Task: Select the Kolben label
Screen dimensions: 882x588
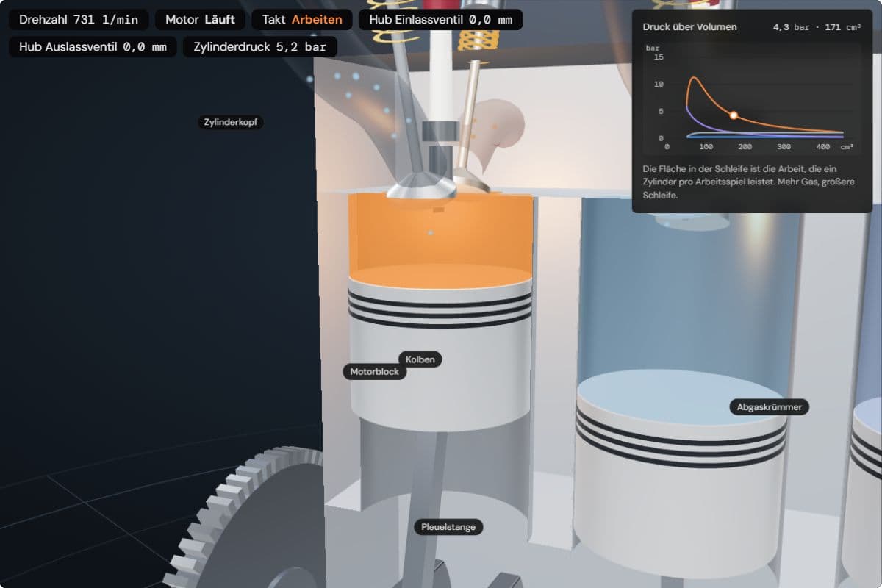Action: [420, 359]
